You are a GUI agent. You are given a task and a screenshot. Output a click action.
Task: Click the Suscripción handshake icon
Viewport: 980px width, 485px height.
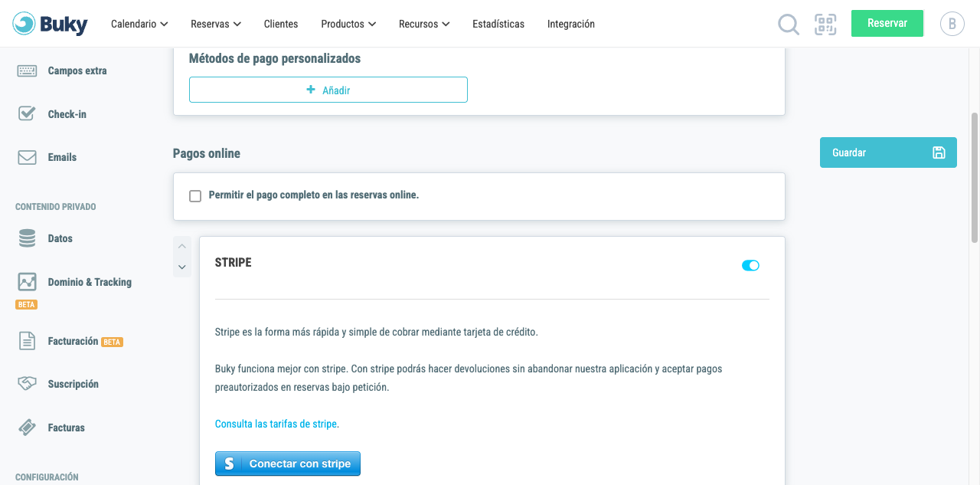point(27,384)
